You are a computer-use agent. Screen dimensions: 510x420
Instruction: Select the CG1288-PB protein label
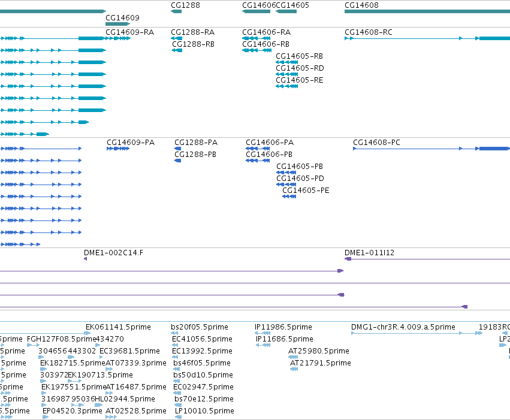point(195,155)
